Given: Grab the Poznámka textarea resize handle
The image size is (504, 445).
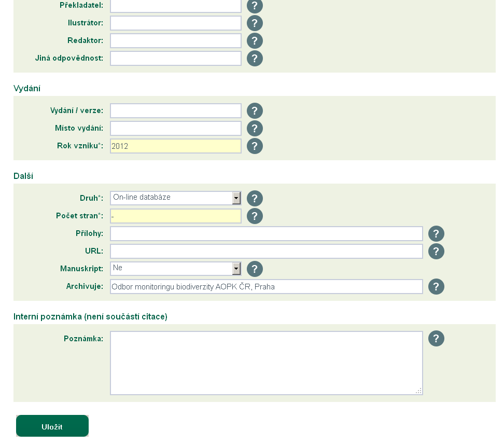Looking at the screenshot, I should [x=418, y=391].
